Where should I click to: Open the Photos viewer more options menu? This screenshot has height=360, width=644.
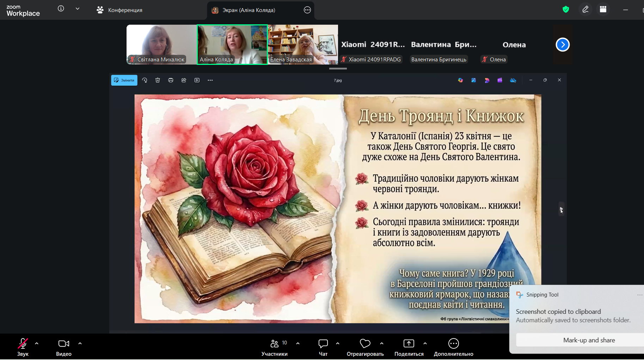pos(210,80)
